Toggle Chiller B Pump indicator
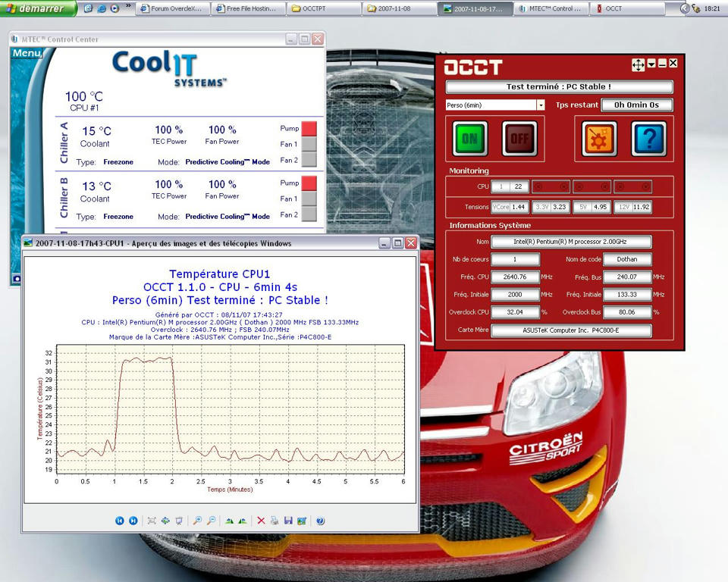The width and height of the screenshot is (728, 582). click(309, 183)
